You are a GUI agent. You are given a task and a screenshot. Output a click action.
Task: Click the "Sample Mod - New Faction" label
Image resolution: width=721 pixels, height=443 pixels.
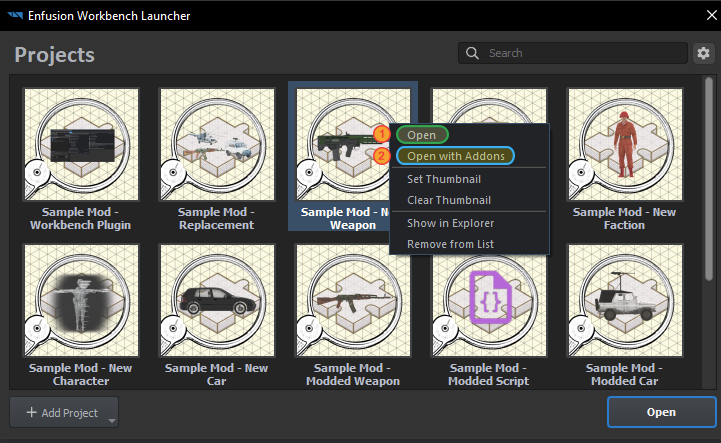624,219
